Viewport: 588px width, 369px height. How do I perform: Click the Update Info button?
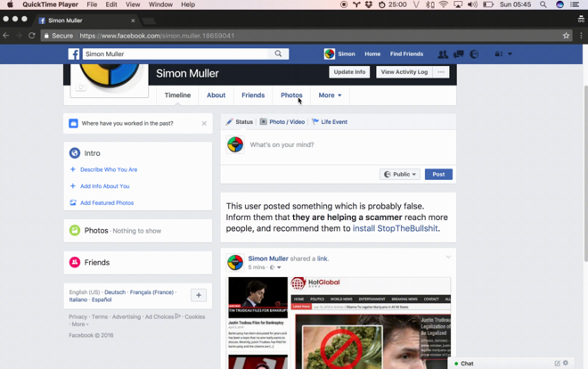pyautogui.click(x=349, y=72)
